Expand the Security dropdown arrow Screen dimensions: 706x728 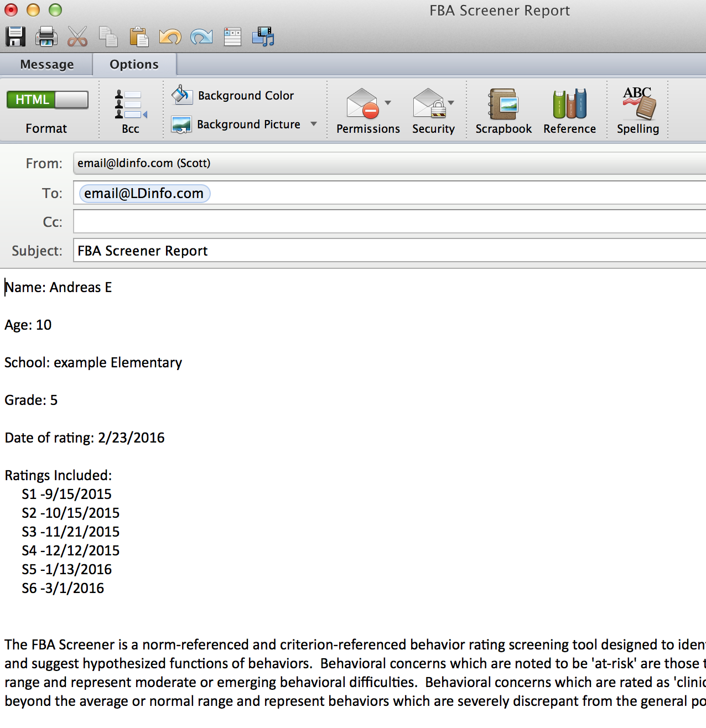[451, 103]
